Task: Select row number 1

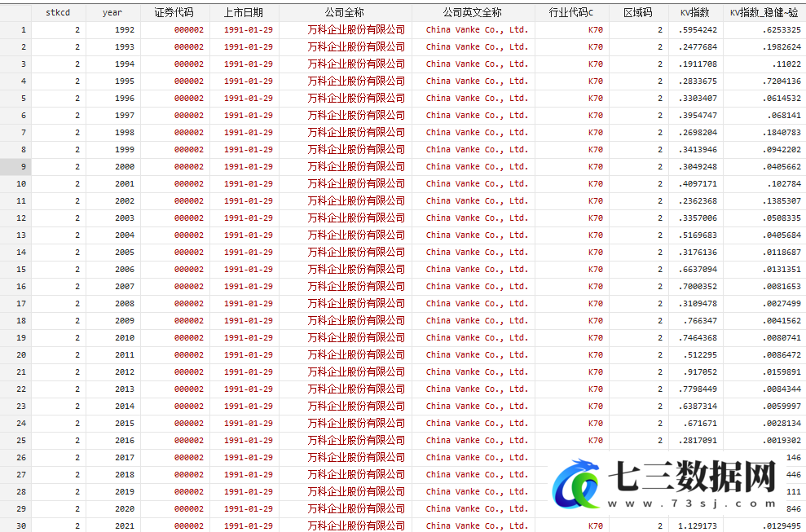Action: 15,30
